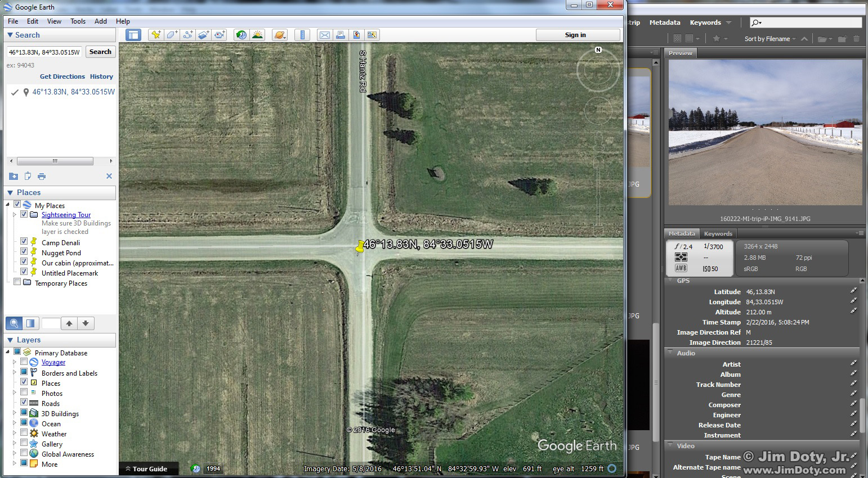The width and height of the screenshot is (868, 478).
Task: Click the Voyager layer link
Action: point(53,362)
